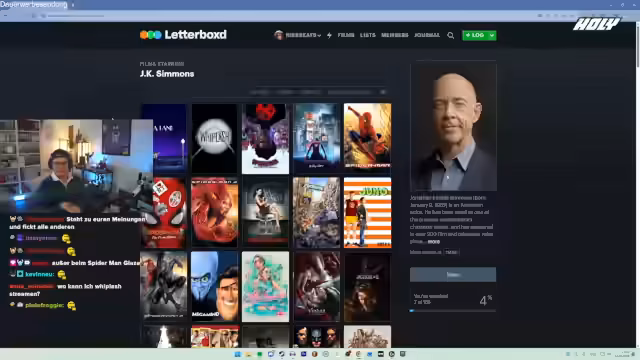Open the search magnifier icon

click(451, 36)
